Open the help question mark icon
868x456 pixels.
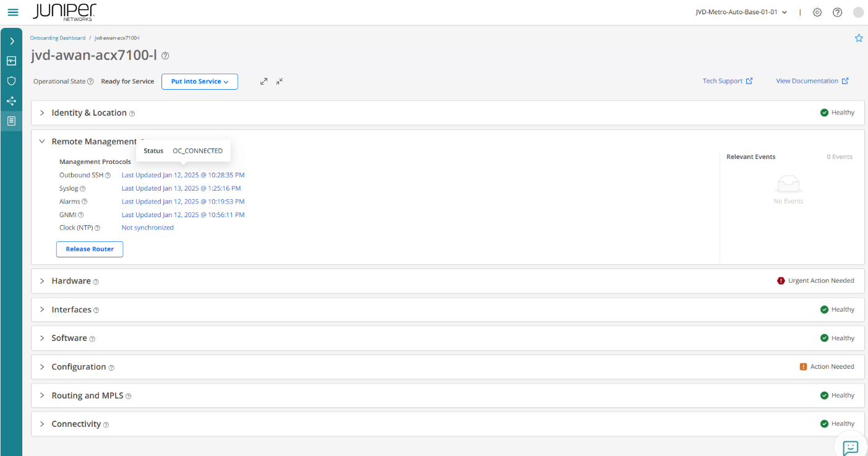tap(838, 12)
